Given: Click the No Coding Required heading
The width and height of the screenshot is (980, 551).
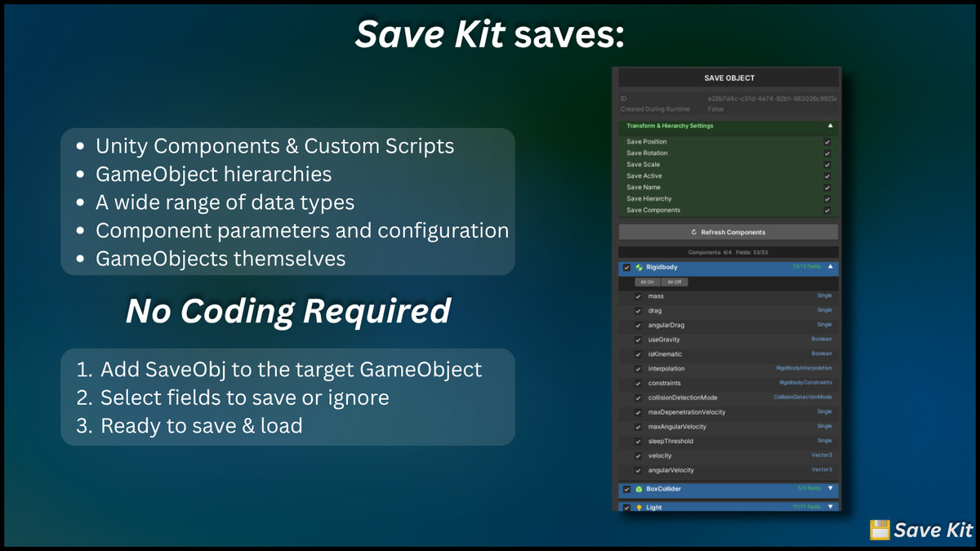Looking at the screenshot, I should tap(287, 311).
